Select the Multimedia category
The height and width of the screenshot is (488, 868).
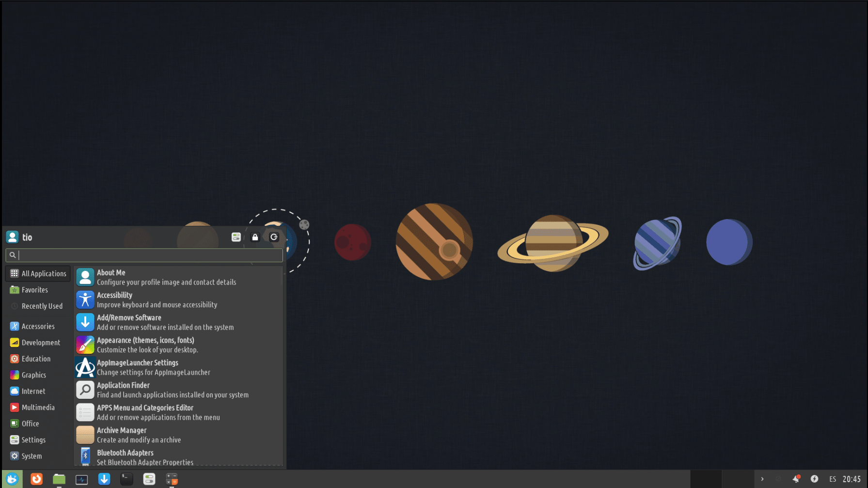pos(38,408)
